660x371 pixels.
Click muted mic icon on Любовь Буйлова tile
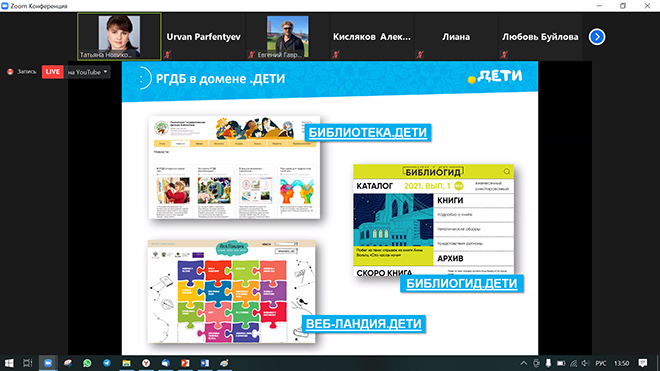click(x=504, y=54)
